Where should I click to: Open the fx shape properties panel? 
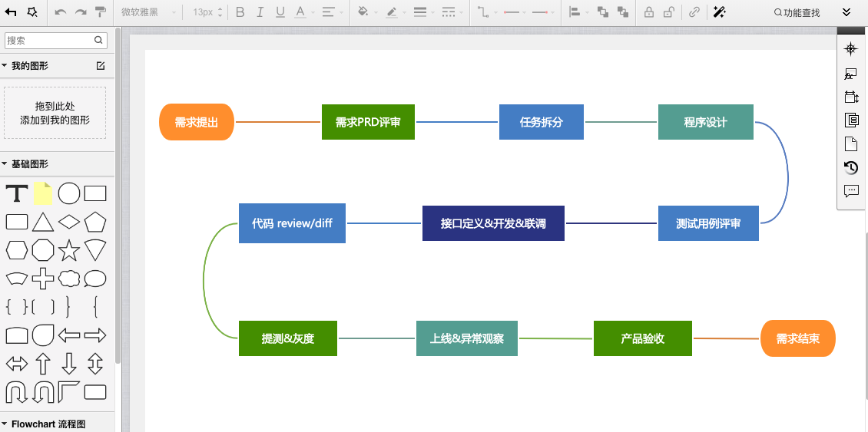tap(851, 74)
